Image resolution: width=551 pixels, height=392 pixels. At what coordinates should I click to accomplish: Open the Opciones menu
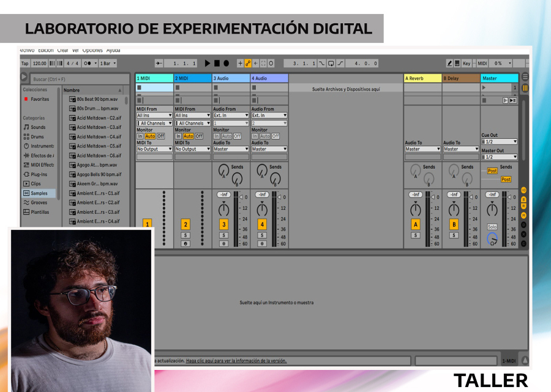point(92,51)
